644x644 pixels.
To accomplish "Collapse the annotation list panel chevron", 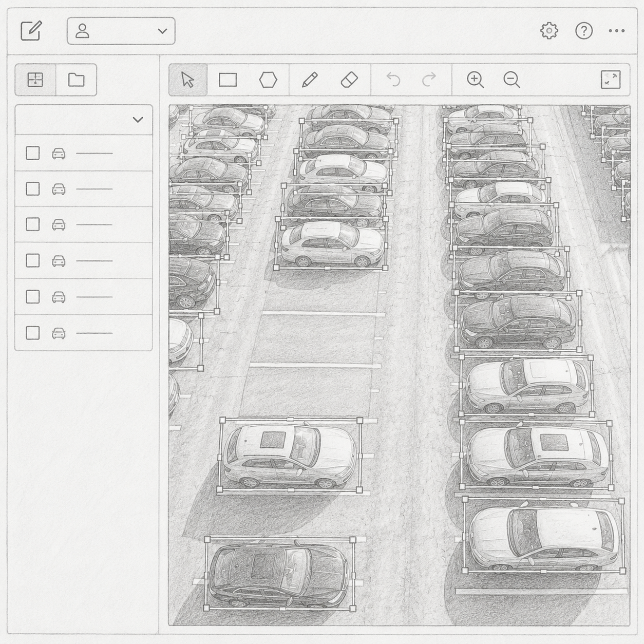I will tap(138, 120).
